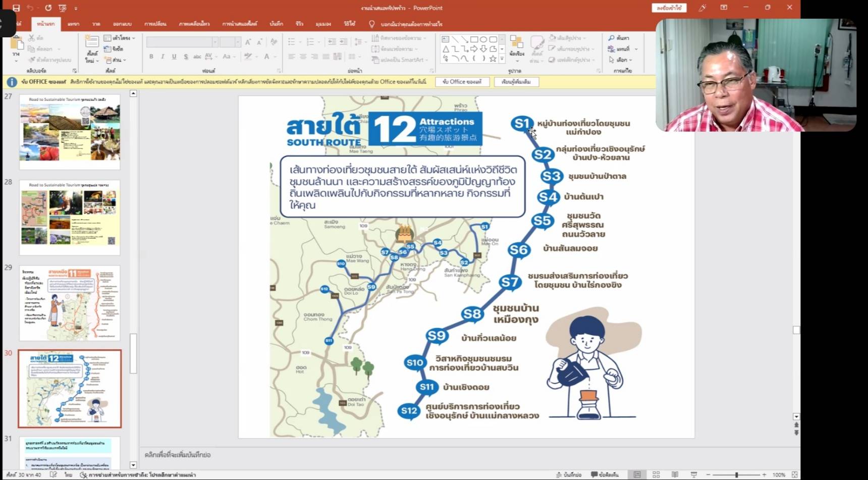Open the Insert ribbon tab

(74, 24)
